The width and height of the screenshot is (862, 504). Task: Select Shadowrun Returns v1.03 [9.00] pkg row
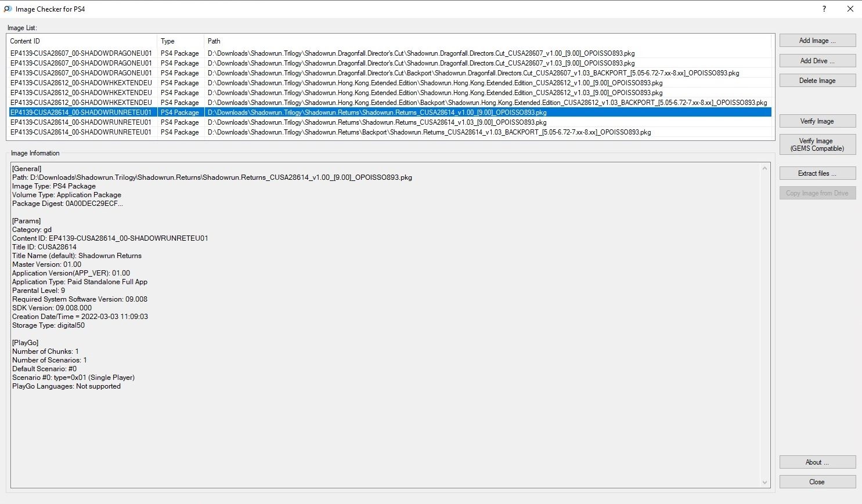pyautogui.click(x=390, y=122)
